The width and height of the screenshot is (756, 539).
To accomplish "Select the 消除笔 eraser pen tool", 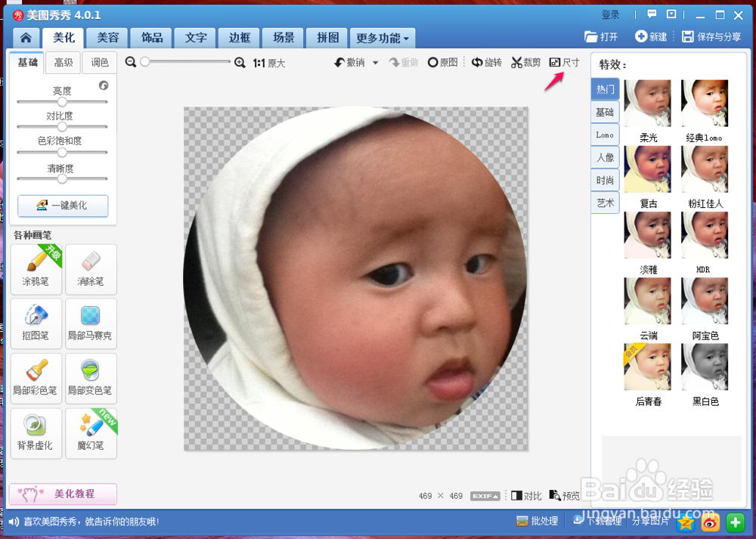I will (91, 269).
